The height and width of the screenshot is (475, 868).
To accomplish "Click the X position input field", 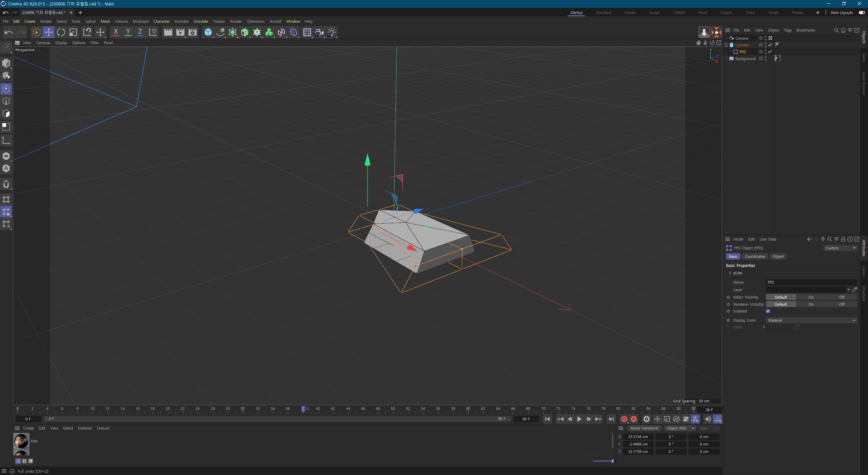I will pos(638,437).
